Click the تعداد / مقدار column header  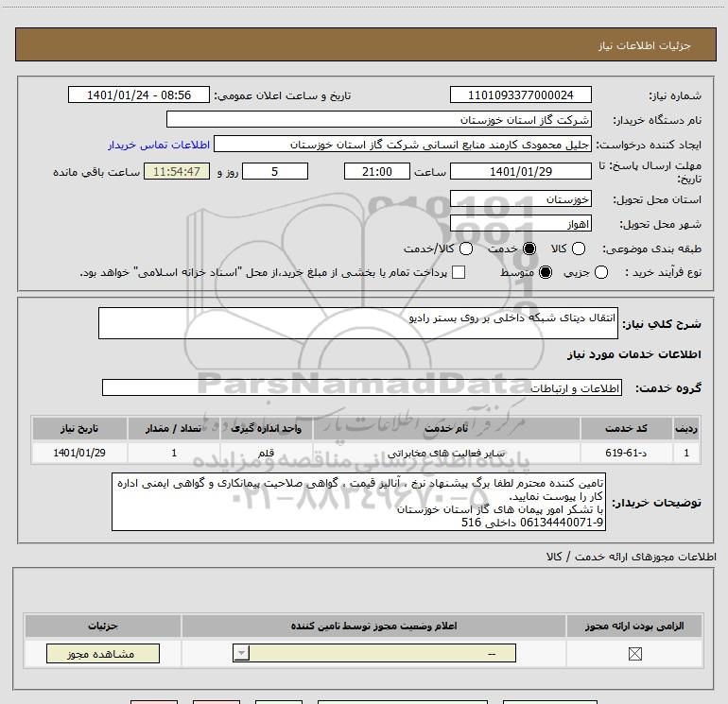173,428
